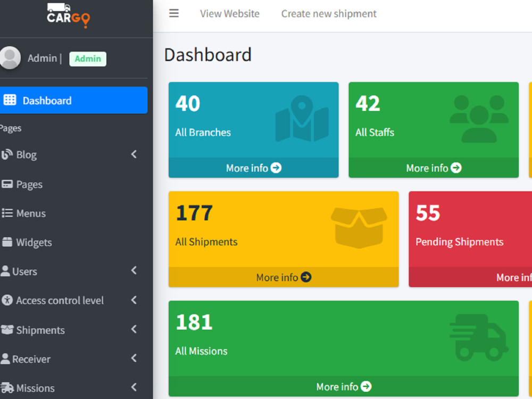Click the Blog icon in the sidebar
Viewport: 532px width, 399px height.
click(x=7, y=154)
